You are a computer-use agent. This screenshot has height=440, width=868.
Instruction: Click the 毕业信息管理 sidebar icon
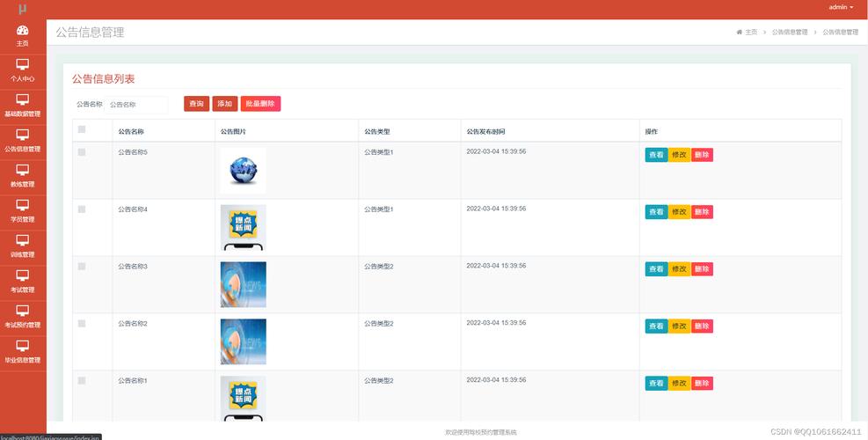pyautogui.click(x=23, y=346)
